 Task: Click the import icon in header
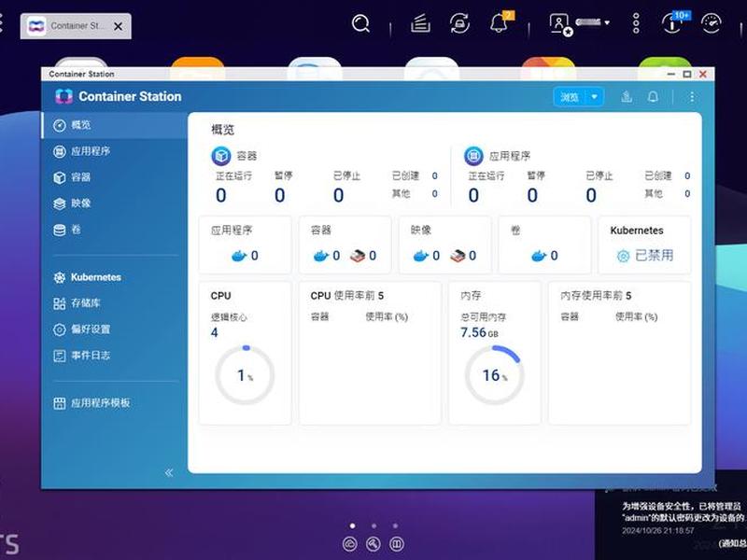(x=627, y=97)
